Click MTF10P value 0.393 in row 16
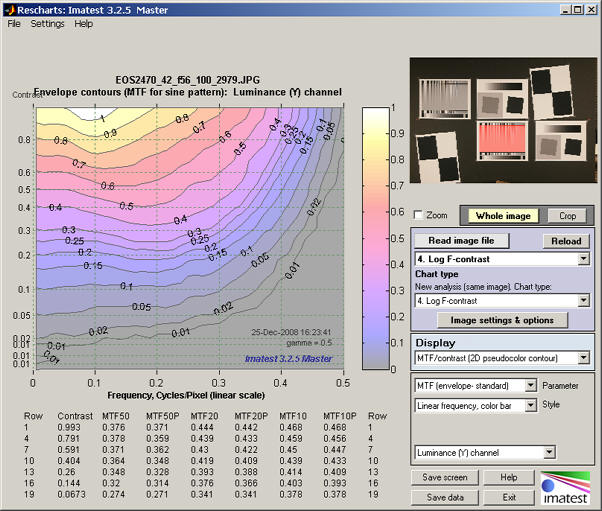The height and width of the screenshot is (511, 602). pos(335,483)
